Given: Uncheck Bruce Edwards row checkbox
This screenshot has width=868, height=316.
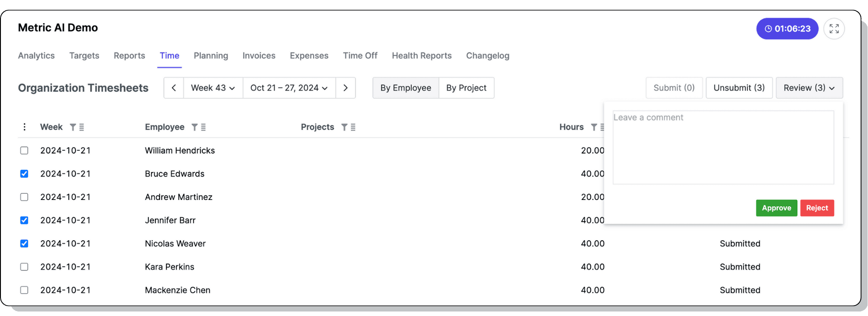Looking at the screenshot, I should [x=24, y=174].
